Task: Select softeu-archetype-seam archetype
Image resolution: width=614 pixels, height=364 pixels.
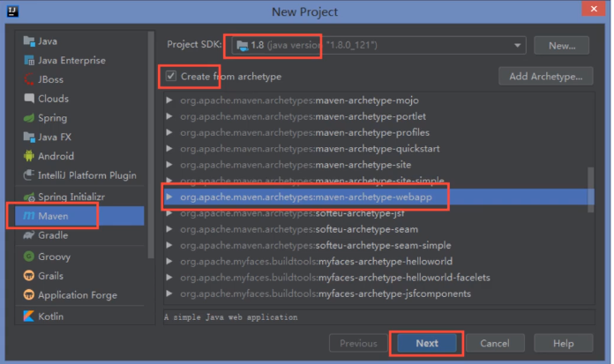Action: click(379, 229)
